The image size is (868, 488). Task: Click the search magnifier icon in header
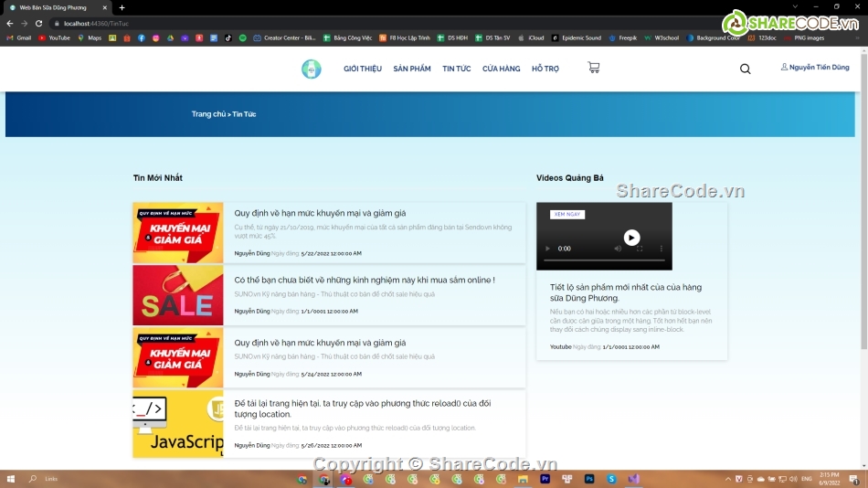[745, 69]
